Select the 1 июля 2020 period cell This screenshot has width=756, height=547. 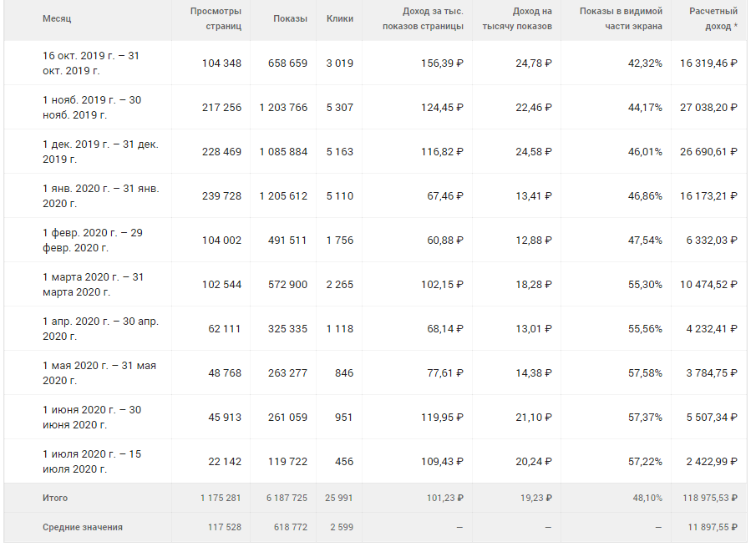tap(92, 461)
